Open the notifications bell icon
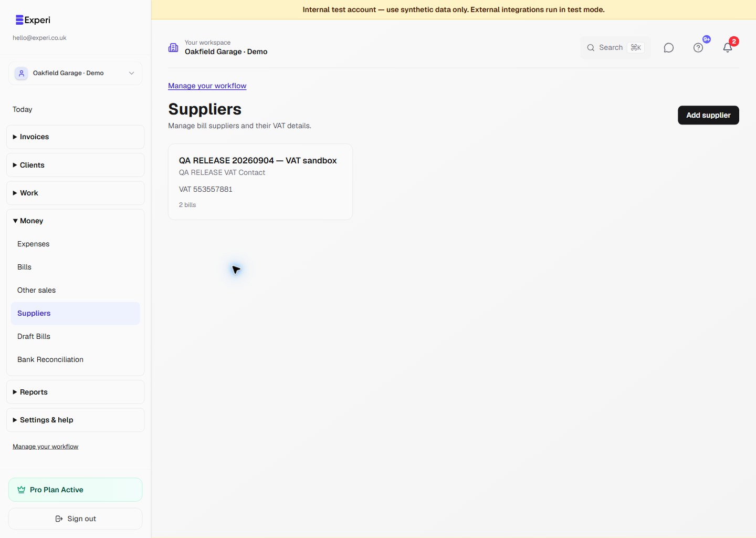 pyautogui.click(x=727, y=48)
